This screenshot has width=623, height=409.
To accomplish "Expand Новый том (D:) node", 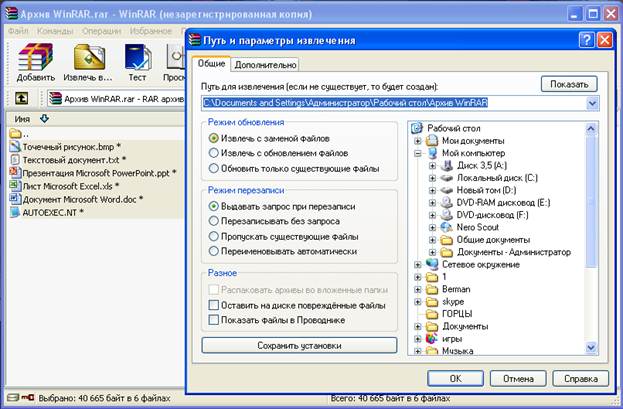I will (432, 190).
